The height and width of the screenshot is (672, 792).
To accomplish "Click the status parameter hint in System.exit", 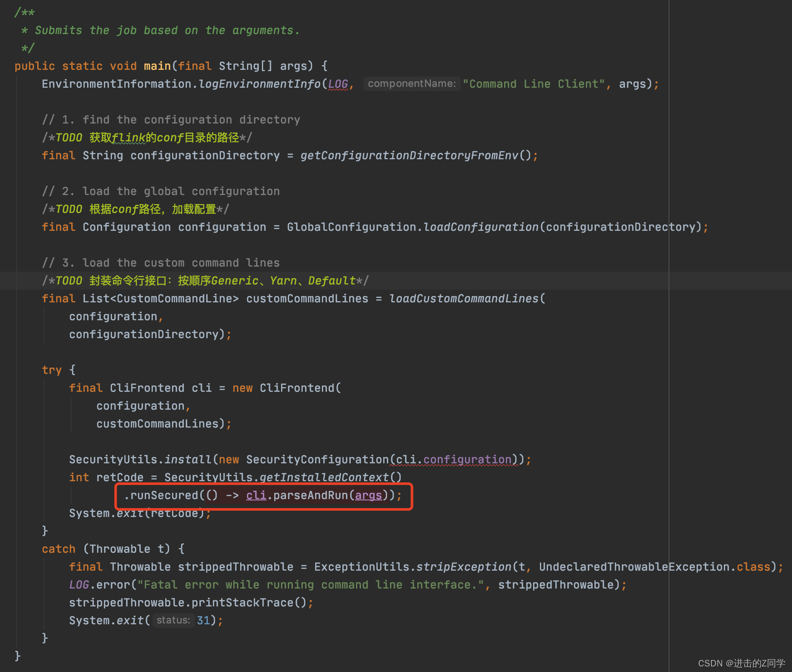I will [173, 620].
